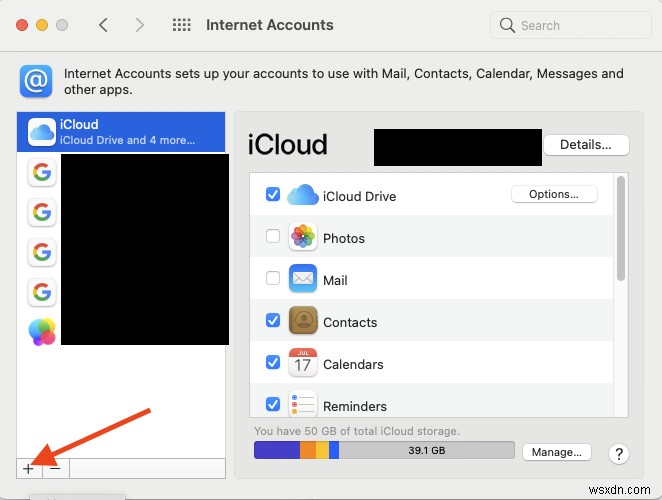Click the blue @ Internet Accounts icon
This screenshot has height=500, width=662.
pyautogui.click(x=36, y=81)
